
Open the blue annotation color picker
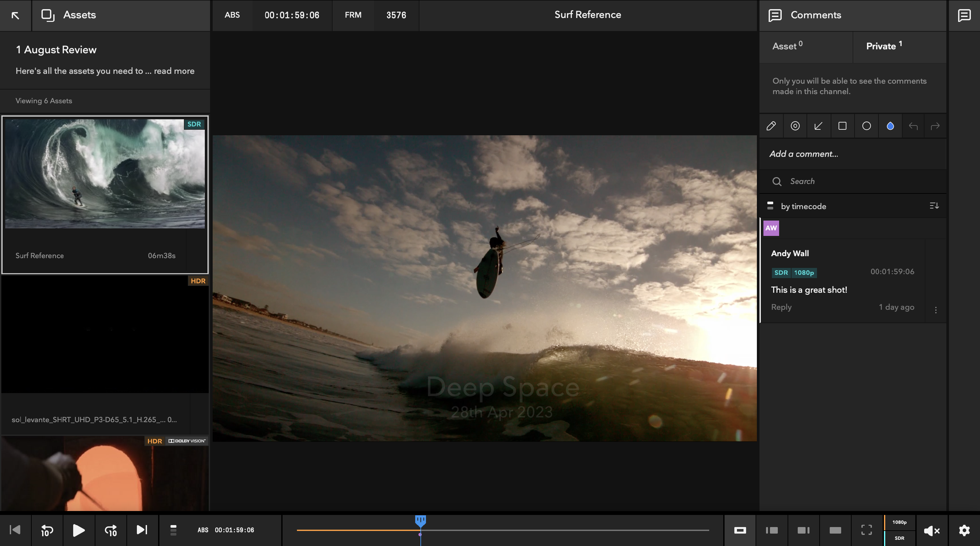click(x=890, y=126)
